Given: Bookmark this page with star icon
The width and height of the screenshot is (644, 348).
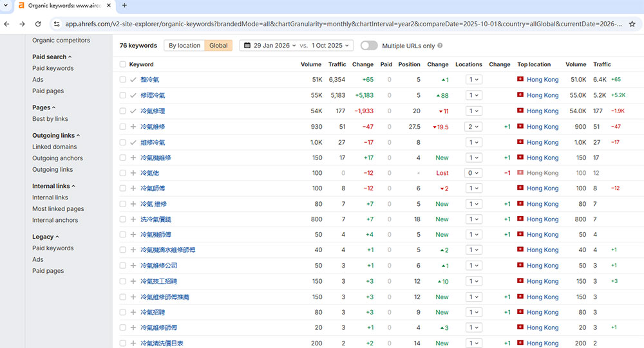Looking at the screenshot, I should pyautogui.click(x=632, y=24).
